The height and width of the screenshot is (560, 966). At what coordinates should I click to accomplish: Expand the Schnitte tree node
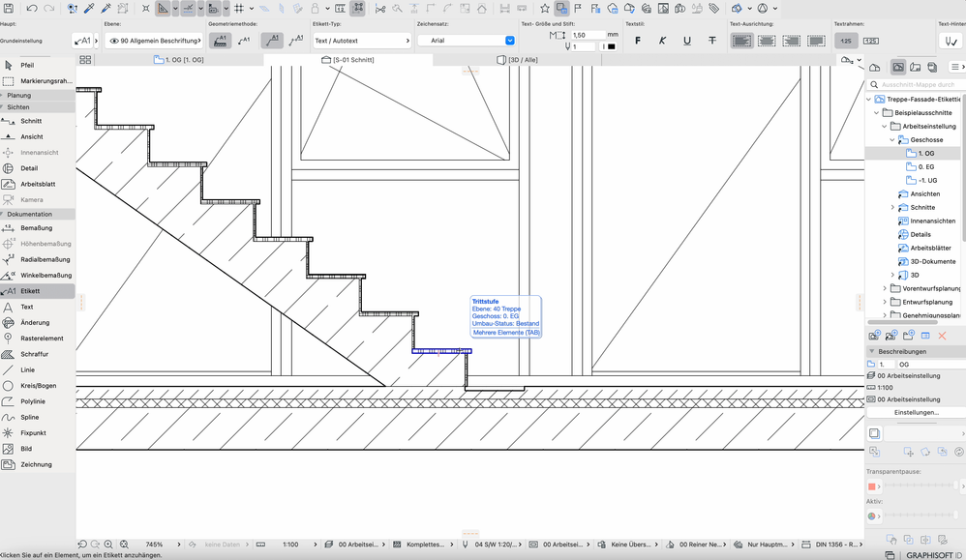(x=892, y=207)
